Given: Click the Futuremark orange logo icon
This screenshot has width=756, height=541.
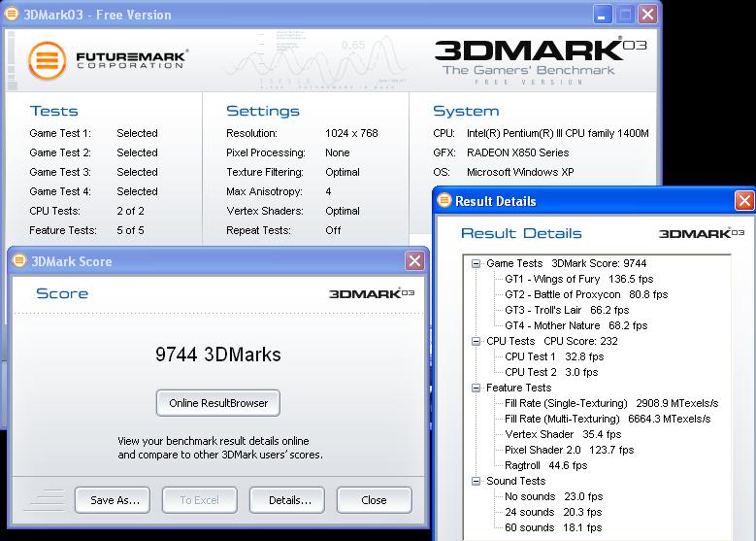Looking at the screenshot, I should [47, 61].
